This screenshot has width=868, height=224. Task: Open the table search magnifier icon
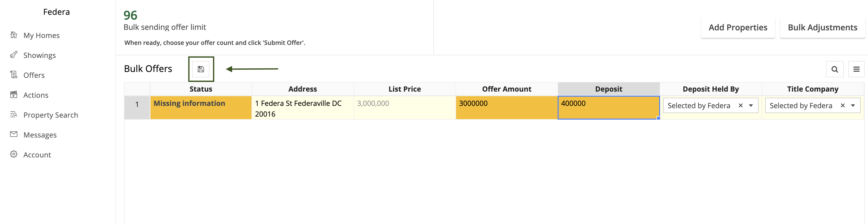click(835, 69)
